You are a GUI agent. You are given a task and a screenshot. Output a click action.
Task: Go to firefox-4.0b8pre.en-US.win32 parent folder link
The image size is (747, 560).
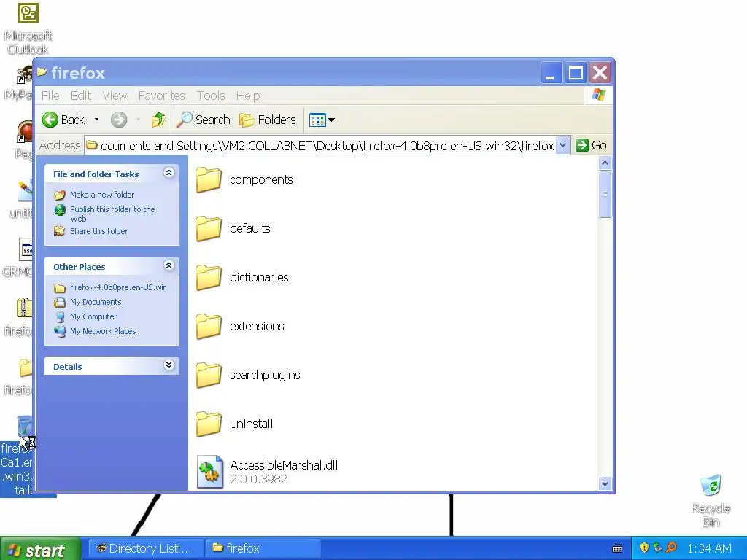pos(118,287)
